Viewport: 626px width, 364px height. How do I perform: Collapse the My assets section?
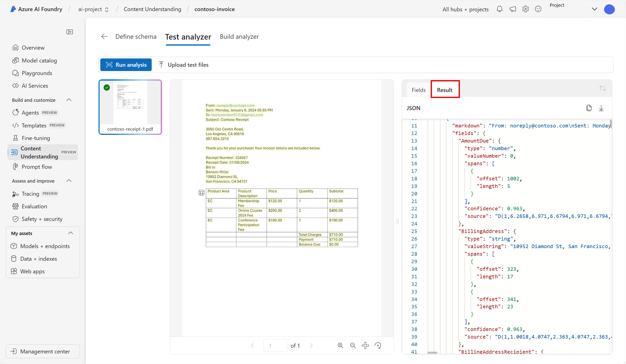[x=71, y=233]
